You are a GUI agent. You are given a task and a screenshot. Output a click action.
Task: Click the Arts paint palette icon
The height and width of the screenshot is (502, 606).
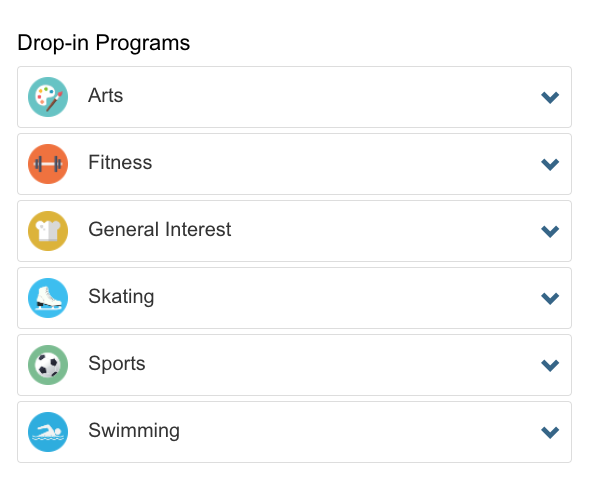pos(48,97)
